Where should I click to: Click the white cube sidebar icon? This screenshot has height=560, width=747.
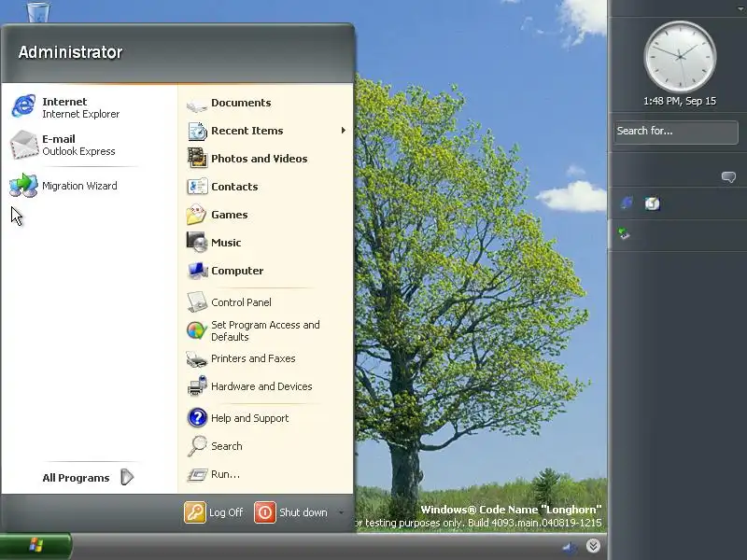pyautogui.click(x=652, y=203)
